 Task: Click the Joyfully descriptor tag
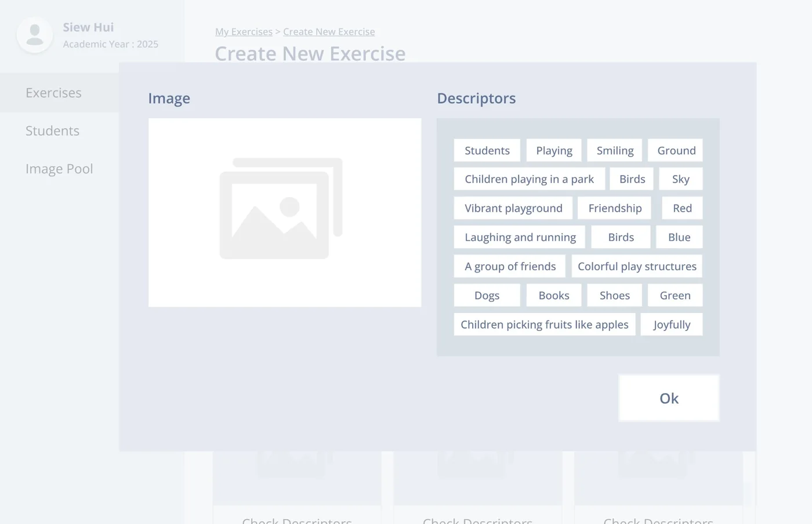[x=672, y=325]
